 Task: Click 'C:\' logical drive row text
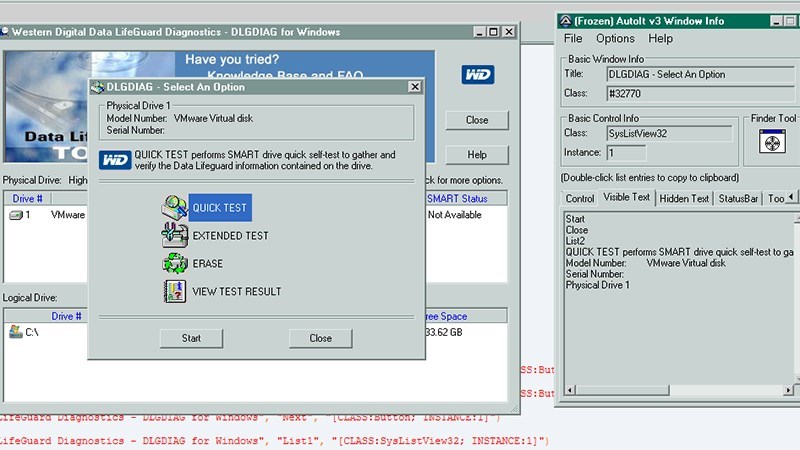32,332
